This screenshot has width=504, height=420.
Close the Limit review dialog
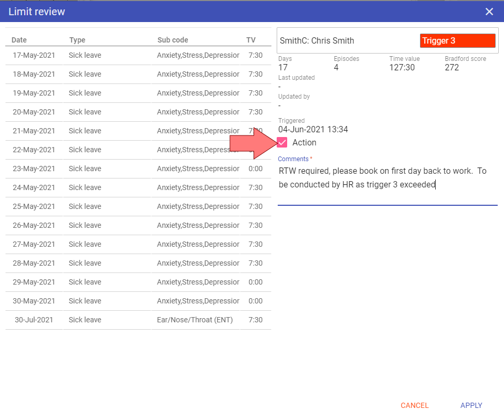(489, 12)
